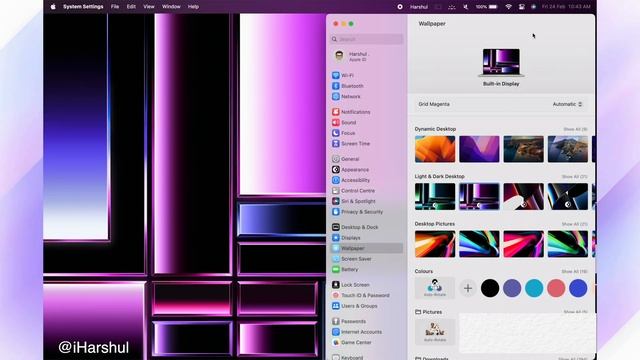Choose the teal colour swatch

click(534, 288)
